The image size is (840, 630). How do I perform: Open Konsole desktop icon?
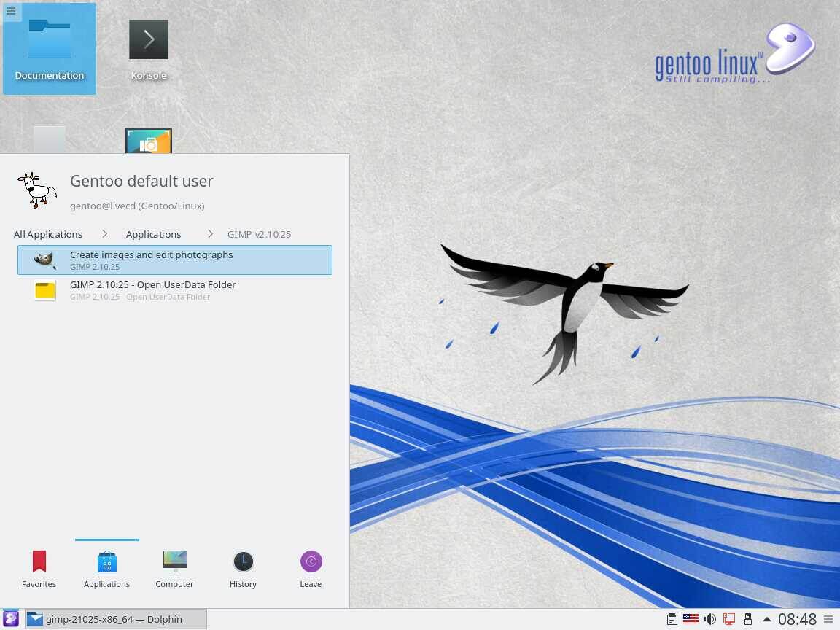(149, 49)
